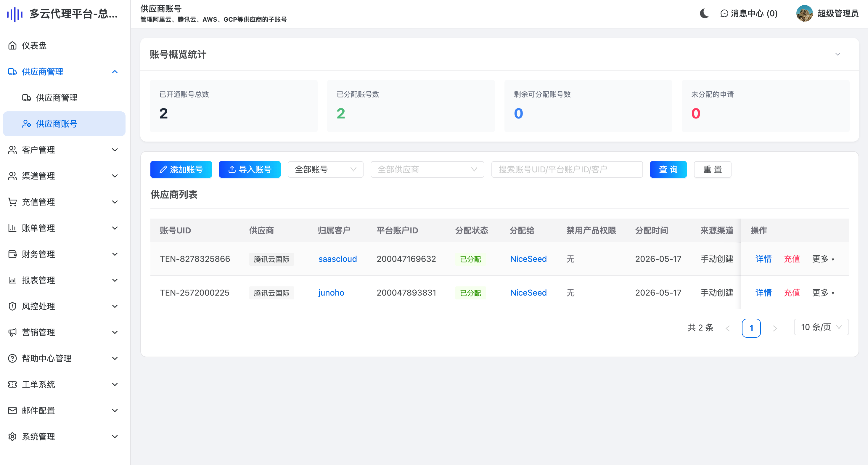Open 更多 menu for TEN-2572000225

pos(823,293)
